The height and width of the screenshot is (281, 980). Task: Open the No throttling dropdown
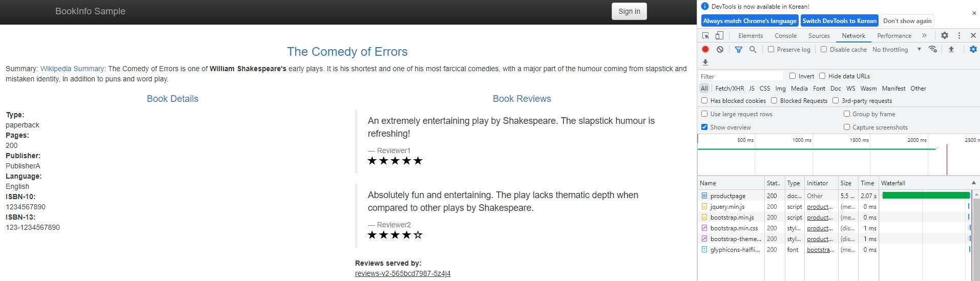896,50
